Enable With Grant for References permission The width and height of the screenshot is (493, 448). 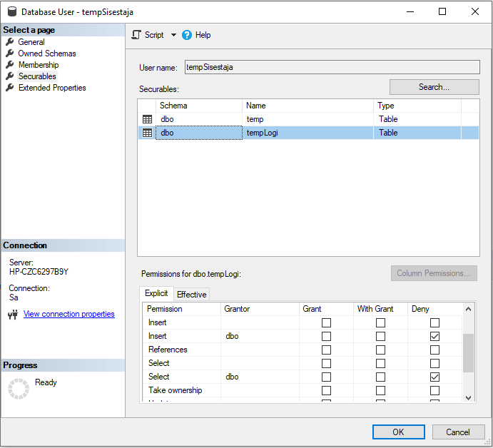pos(380,350)
